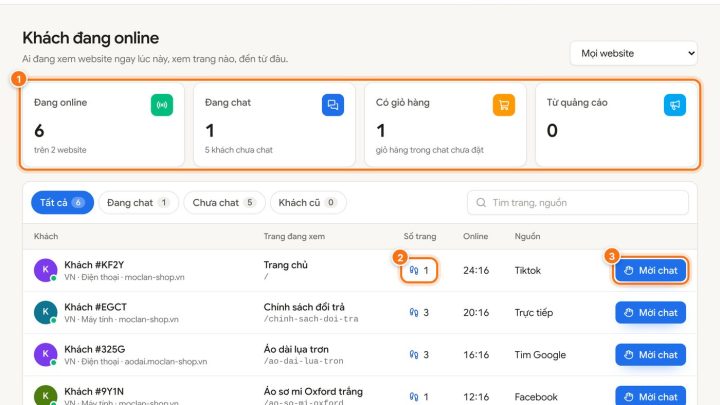Viewport: 720px width, 405px height.
Task: Click the online time 20:16
Action: coord(476,313)
